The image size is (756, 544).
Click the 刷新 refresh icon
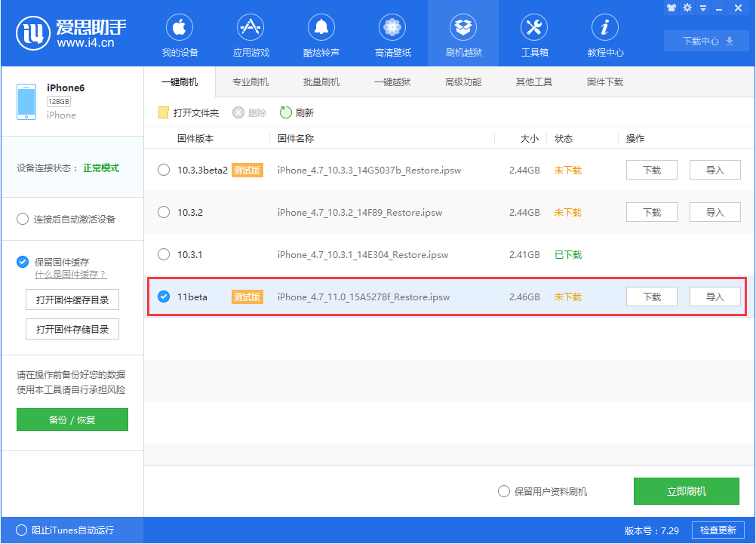[286, 112]
